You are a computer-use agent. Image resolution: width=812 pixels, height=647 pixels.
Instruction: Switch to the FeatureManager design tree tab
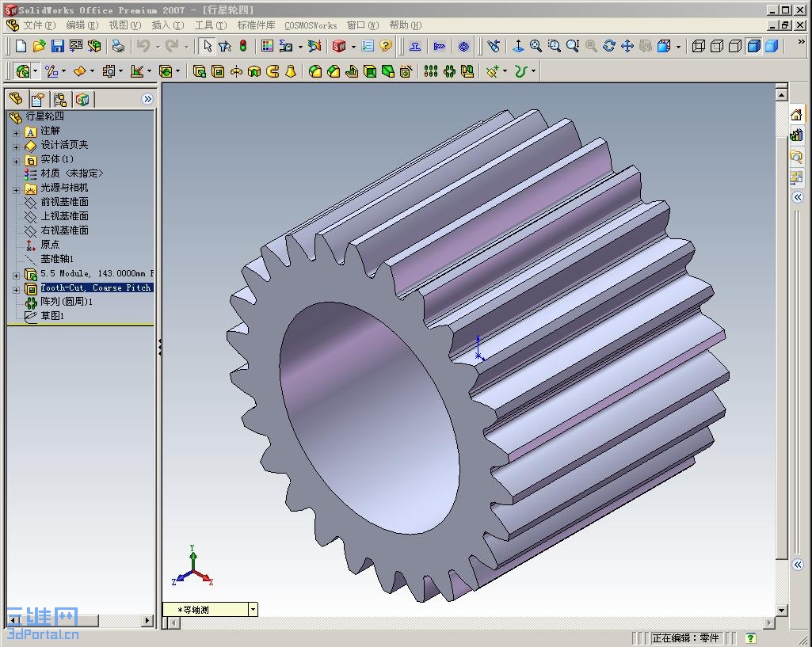(x=16, y=99)
